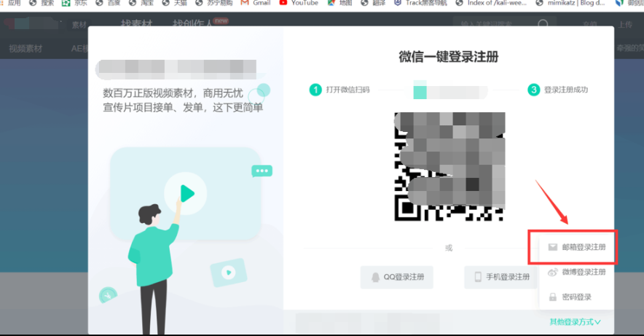Viewport: 644px width, 336px height.
Task: Select 微博登录注册 Weibo login option
Action: click(x=577, y=272)
